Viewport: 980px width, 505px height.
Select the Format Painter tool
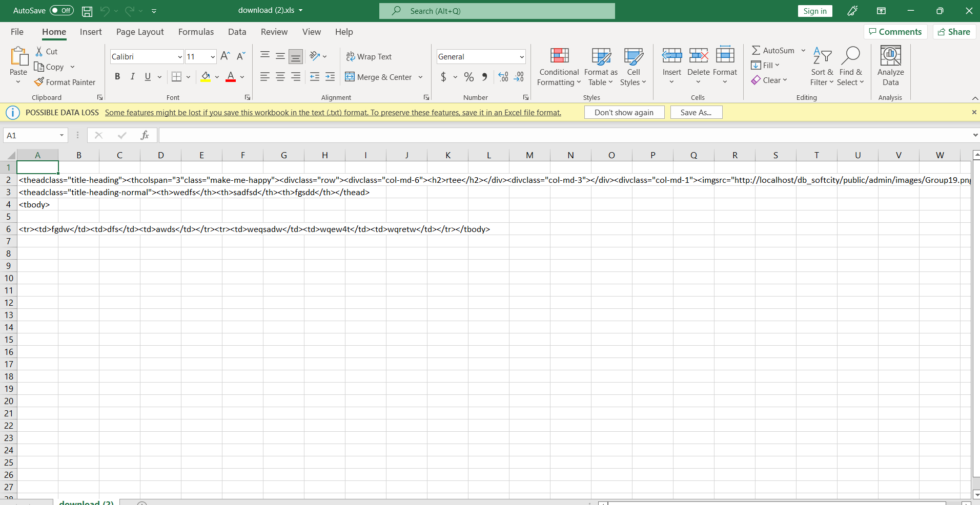tap(65, 82)
